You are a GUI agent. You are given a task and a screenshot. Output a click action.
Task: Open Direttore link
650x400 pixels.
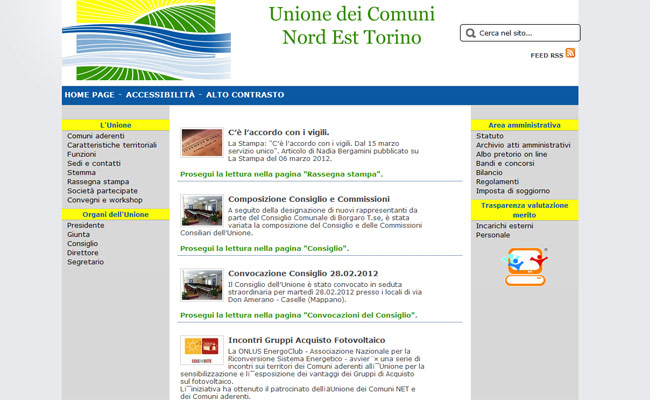(83, 253)
